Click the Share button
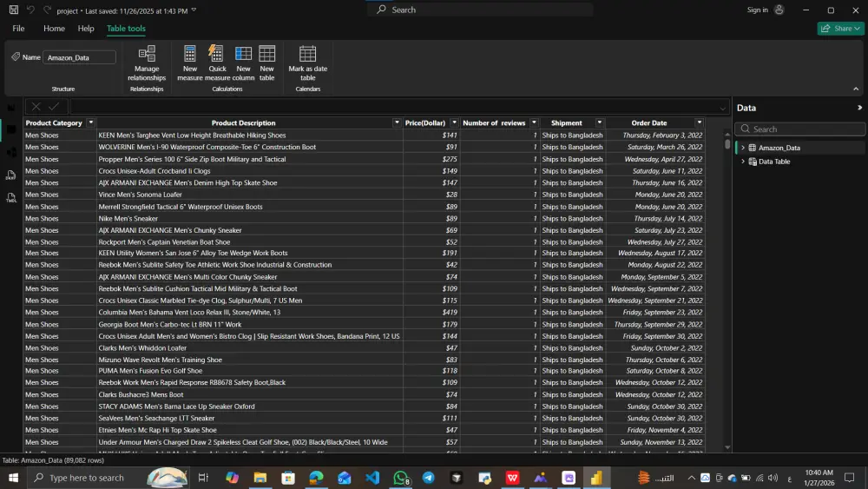The width and height of the screenshot is (868, 489). pyautogui.click(x=840, y=29)
